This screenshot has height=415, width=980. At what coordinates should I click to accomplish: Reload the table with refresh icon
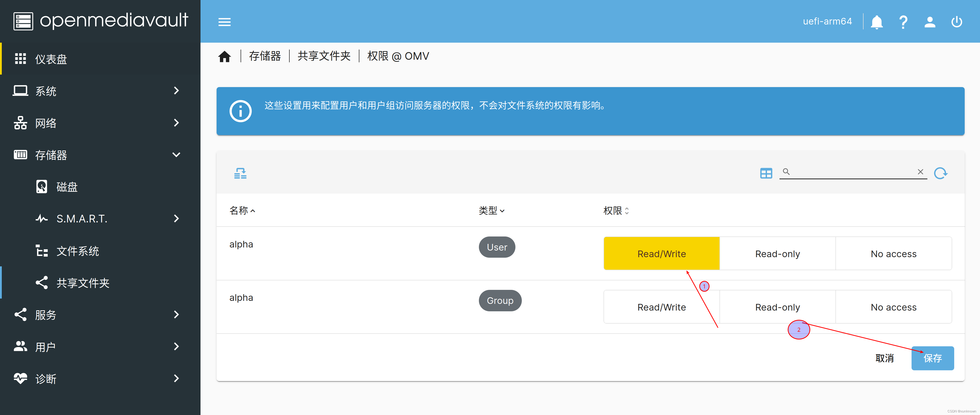[940, 173]
